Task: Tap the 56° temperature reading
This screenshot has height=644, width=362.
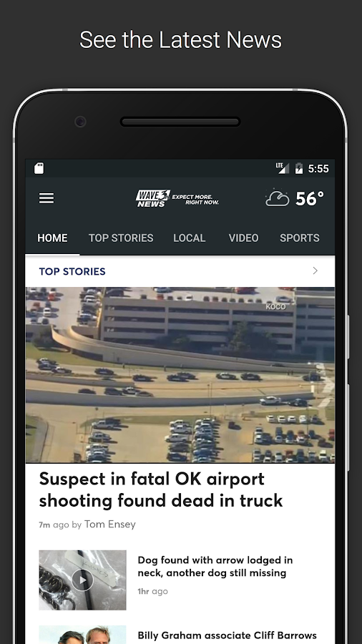Action: tap(310, 199)
